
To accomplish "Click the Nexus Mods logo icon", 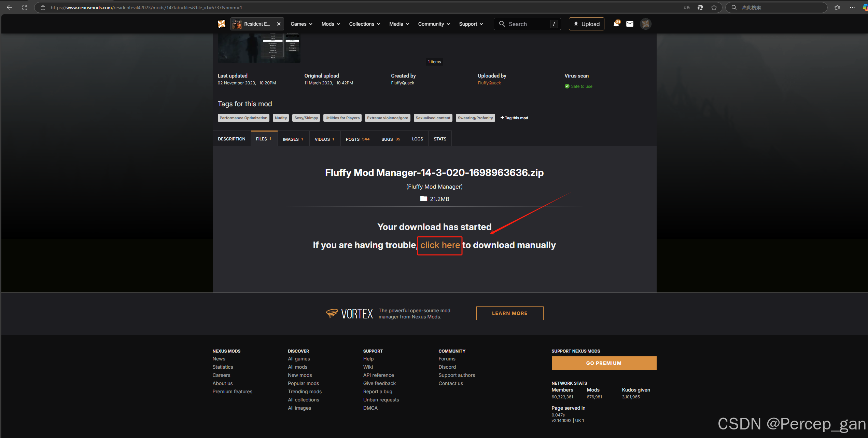I will pyautogui.click(x=222, y=24).
